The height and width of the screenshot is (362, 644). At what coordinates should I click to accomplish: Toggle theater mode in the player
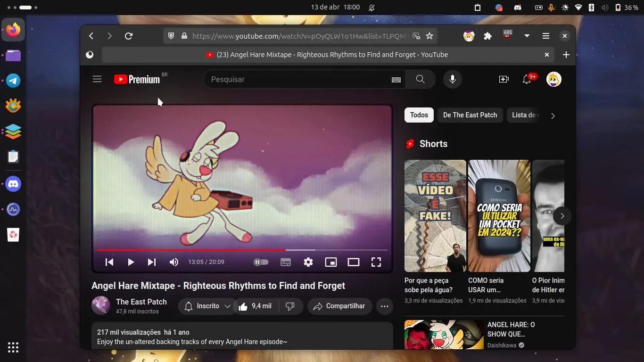point(354,262)
